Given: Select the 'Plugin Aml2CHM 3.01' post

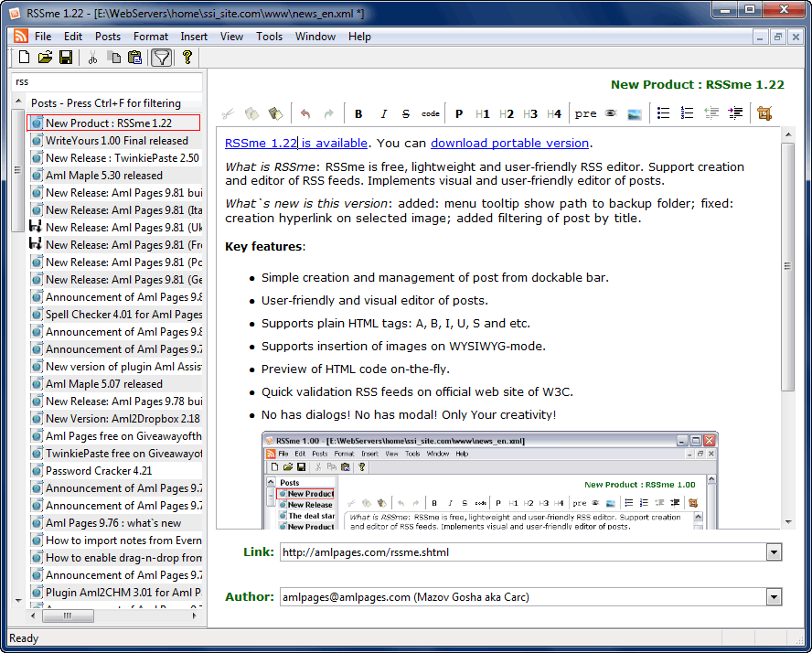Looking at the screenshot, I should (x=115, y=593).
